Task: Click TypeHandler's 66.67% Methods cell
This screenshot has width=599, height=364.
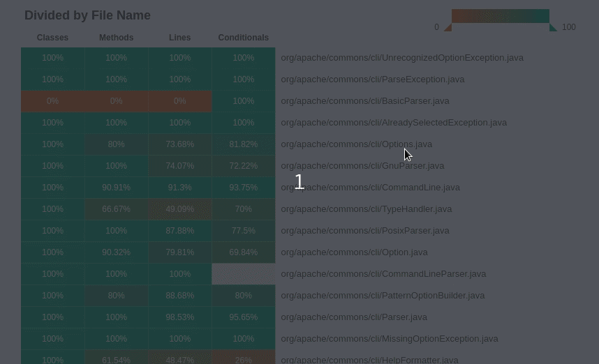Action: [116, 209]
